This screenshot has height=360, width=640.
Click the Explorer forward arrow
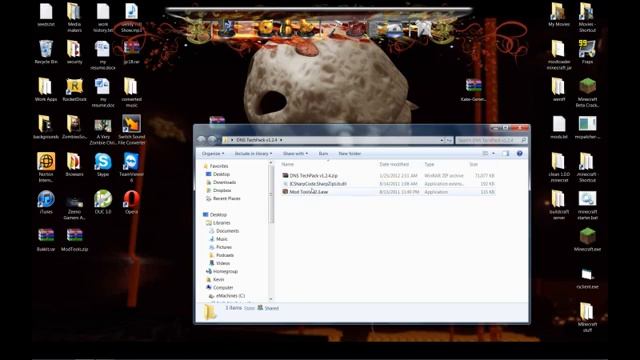click(212, 140)
